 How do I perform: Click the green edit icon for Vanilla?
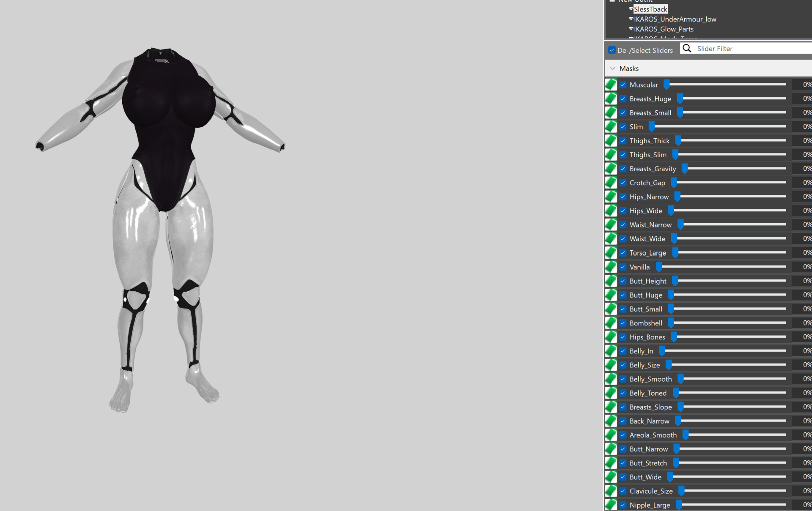click(x=611, y=267)
